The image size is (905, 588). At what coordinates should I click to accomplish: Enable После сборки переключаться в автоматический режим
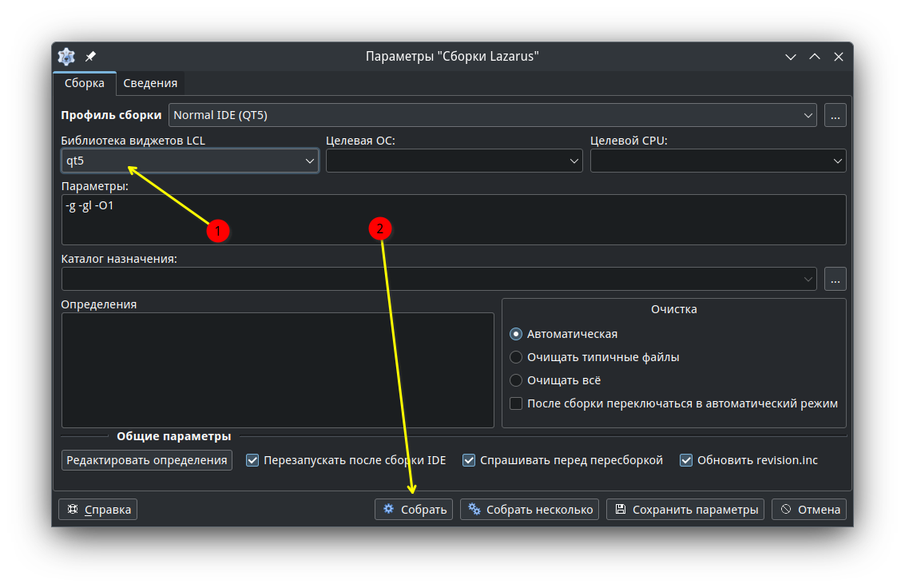coord(516,403)
